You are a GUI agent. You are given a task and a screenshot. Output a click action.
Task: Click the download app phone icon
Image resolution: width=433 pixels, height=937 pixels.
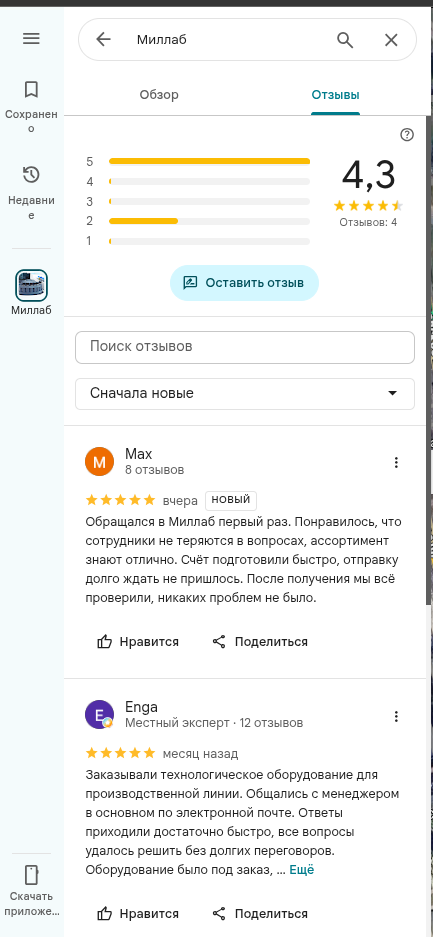point(31,874)
